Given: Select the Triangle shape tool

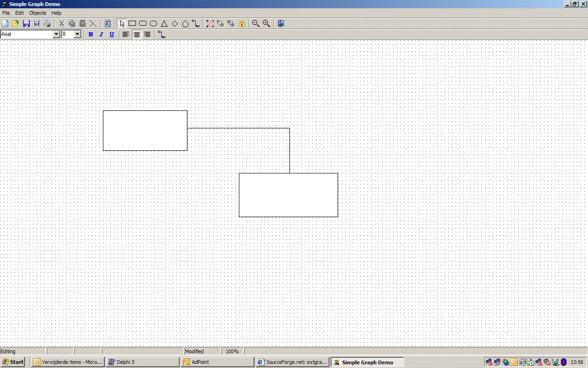Looking at the screenshot, I should click(164, 23).
